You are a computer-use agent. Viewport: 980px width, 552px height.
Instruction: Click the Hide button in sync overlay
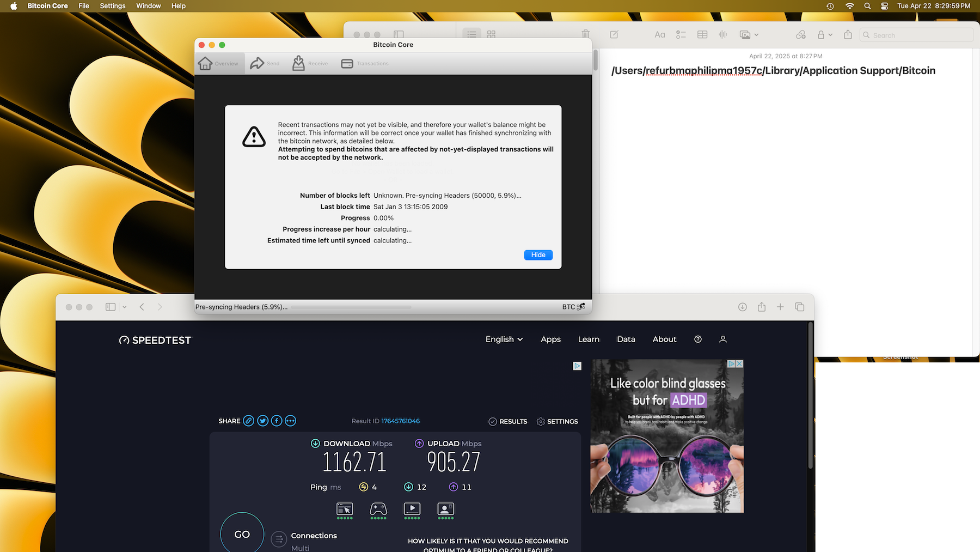coord(538,255)
